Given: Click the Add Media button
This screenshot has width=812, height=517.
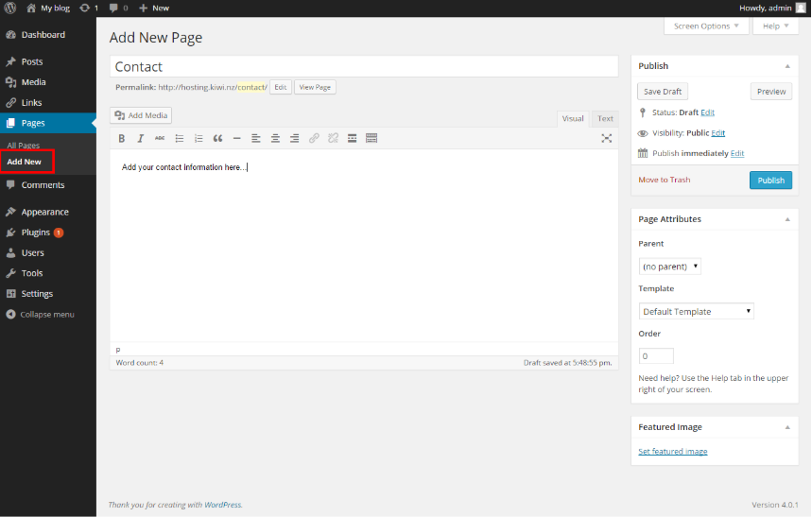Looking at the screenshot, I should (141, 115).
